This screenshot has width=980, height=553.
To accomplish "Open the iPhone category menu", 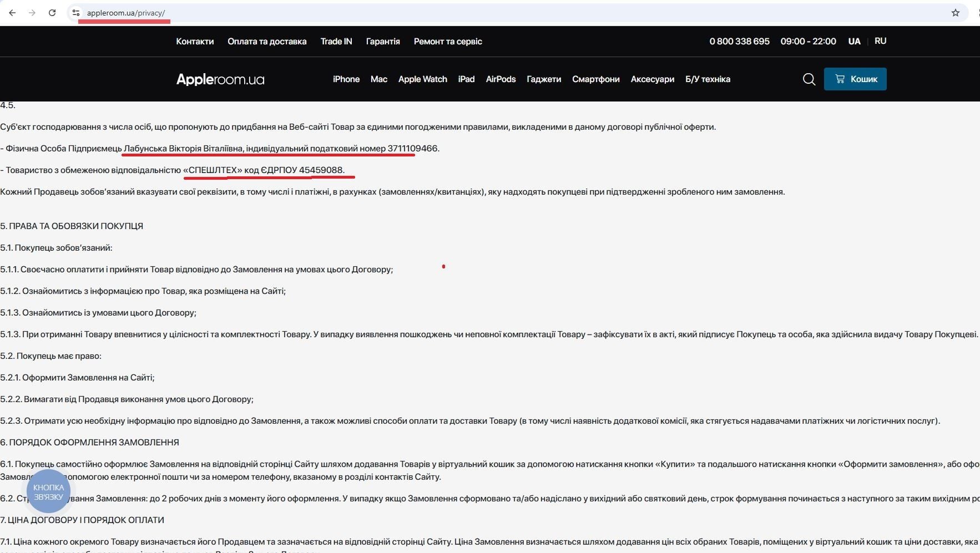I will click(346, 79).
